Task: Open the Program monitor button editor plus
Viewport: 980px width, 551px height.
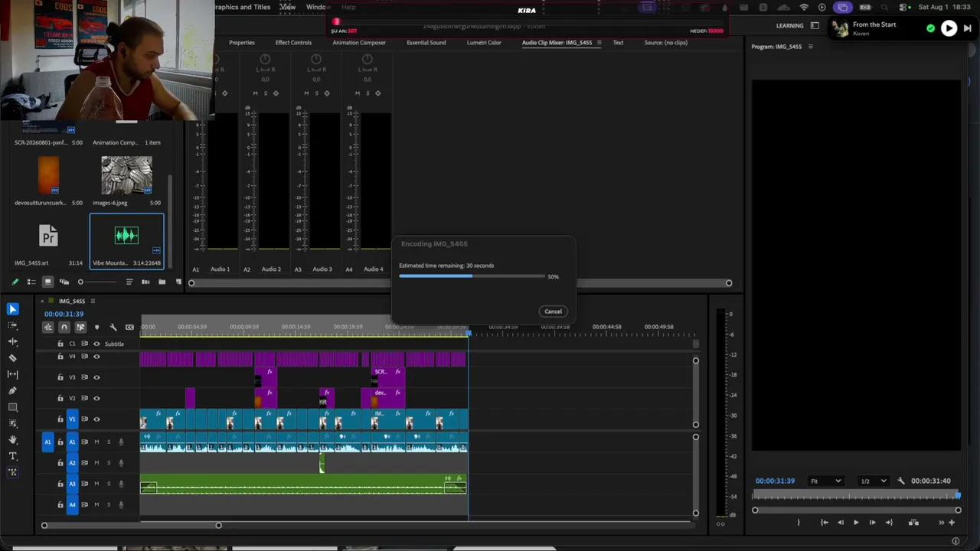Action: pyautogui.click(x=952, y=523)
